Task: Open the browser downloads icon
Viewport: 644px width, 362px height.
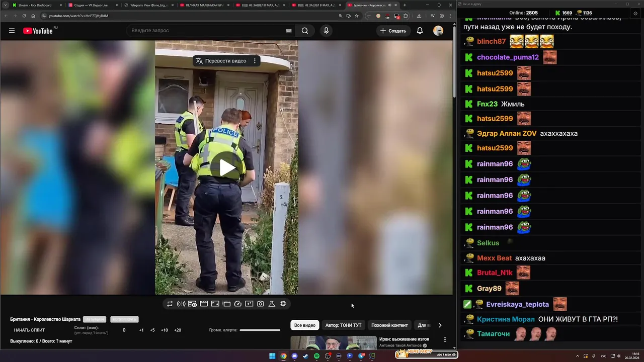Action: pyautogui.click(x=419, y=16)
